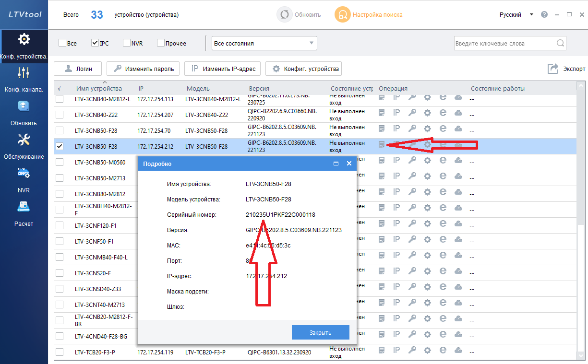Click the Модель column header

[x=198, y=88]
